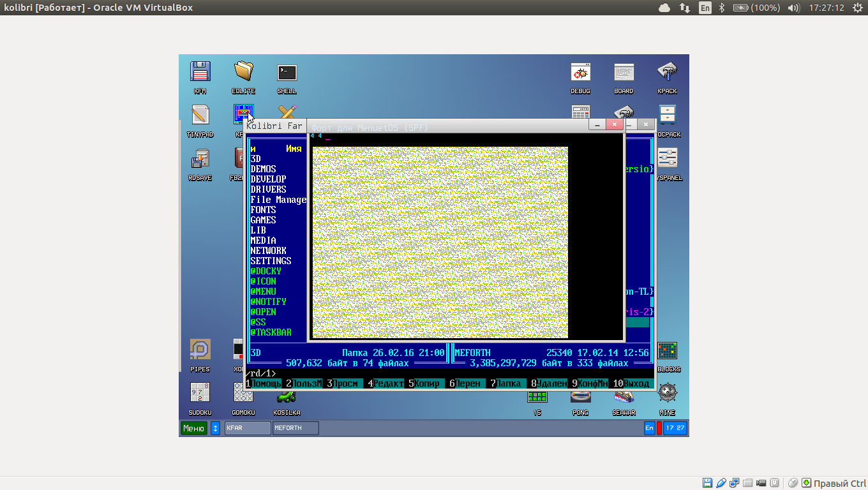Image resolution: width=868 pixels, height=490 pixels.
Task: Toggle the En keyboard layout in KolibriOS taskbar
Action: (x=649, y=428)
